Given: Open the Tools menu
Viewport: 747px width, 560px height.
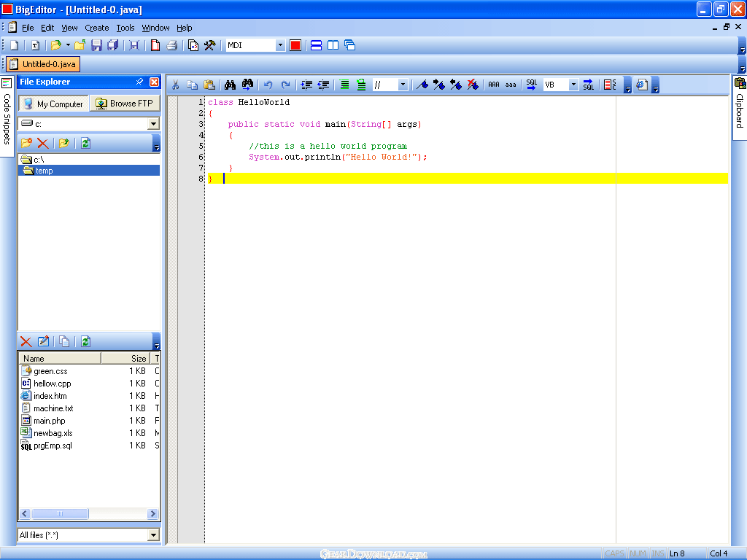Looking at the screenshot, I should coord(125,28).
